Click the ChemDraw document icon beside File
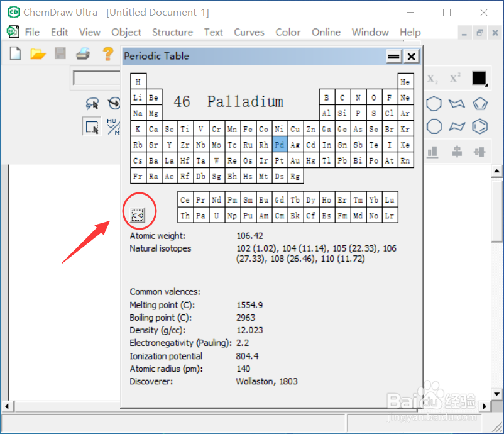 coord(13,31)
